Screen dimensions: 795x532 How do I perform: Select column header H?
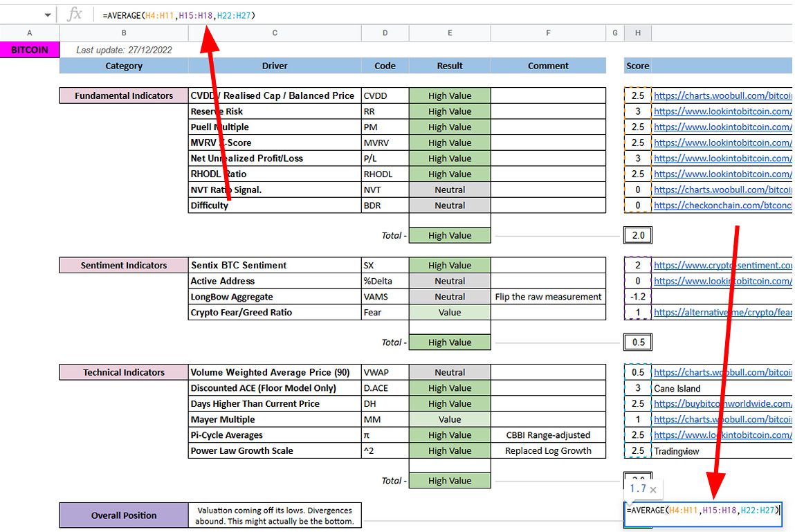pos(637,33)
